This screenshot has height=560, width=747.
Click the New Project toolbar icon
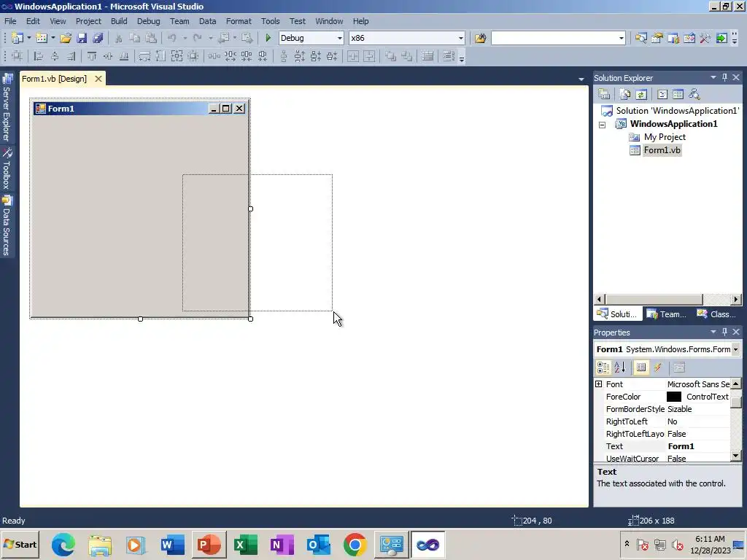(18, 38)
